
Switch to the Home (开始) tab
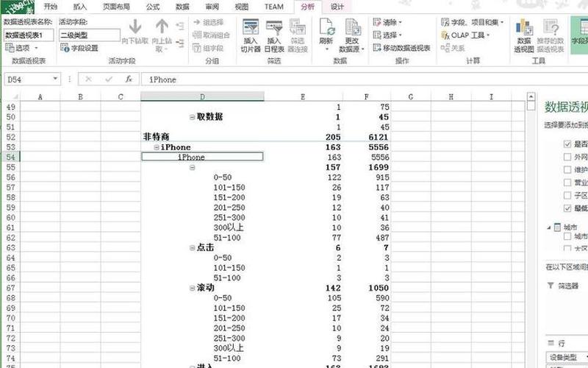50,7
